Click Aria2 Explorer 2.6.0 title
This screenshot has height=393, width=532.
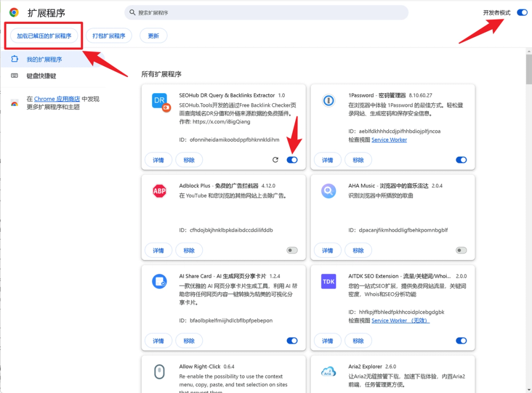coord(372,366)
